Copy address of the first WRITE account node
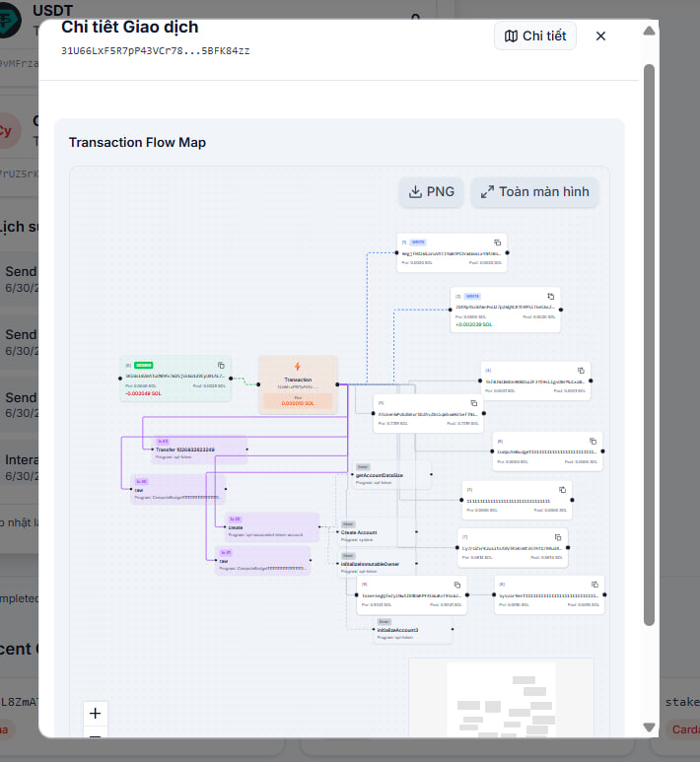Viewport: 700px width, 762px height. click(x=497, y=242)
